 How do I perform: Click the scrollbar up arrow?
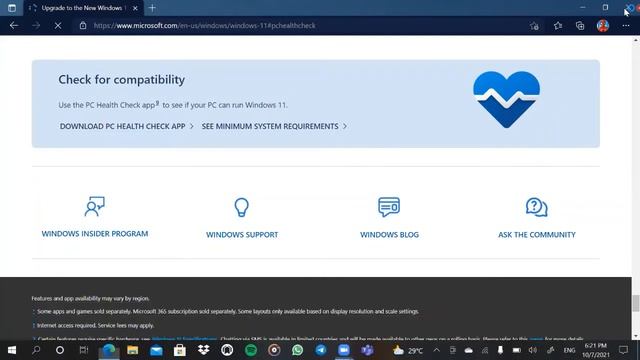[636, 40]
